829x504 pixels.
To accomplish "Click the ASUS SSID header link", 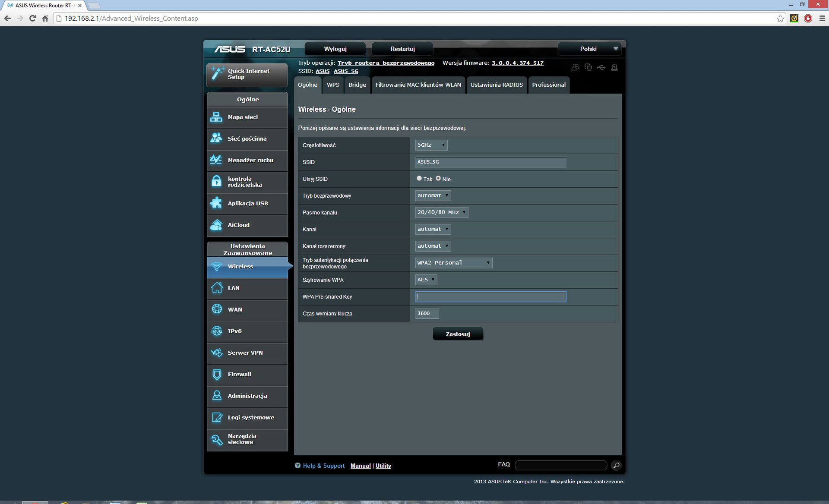I will [x=323, y=71].
